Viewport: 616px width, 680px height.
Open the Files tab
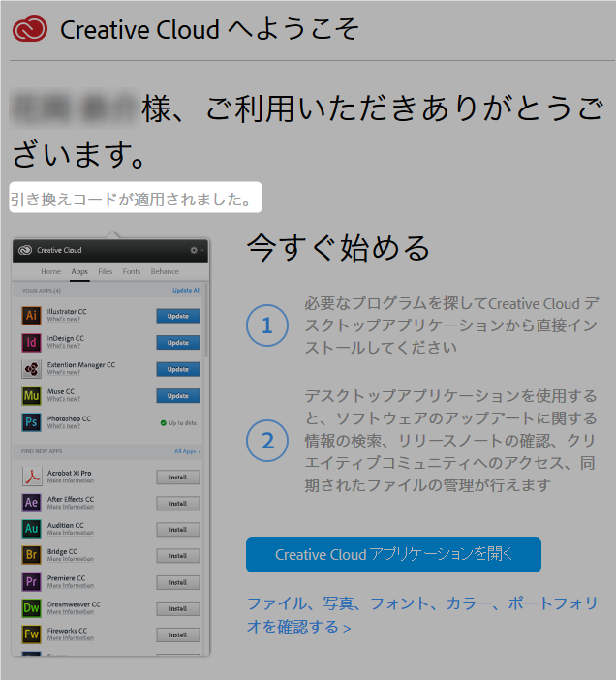tap(105, 271)
